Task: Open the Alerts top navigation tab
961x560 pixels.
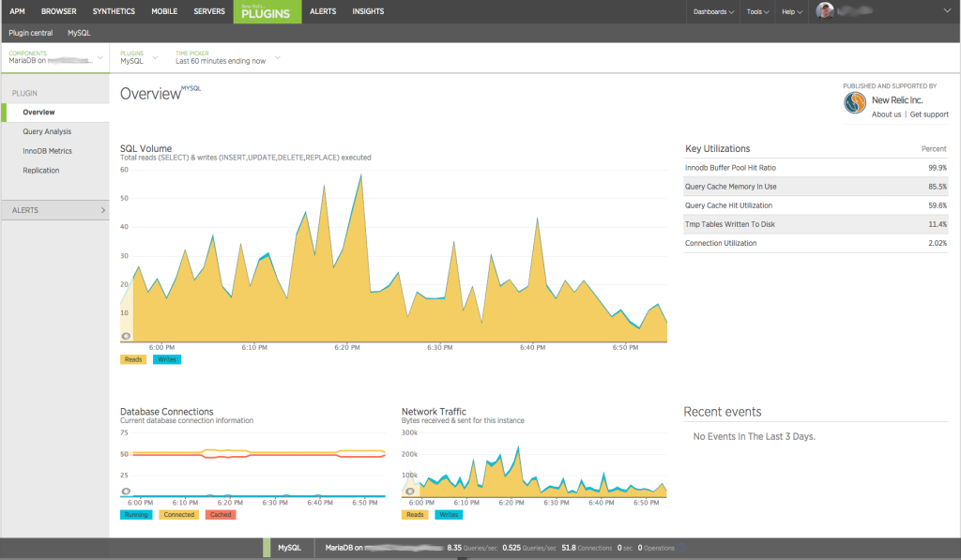Action: pyautogui.click(x=323, y=11)
